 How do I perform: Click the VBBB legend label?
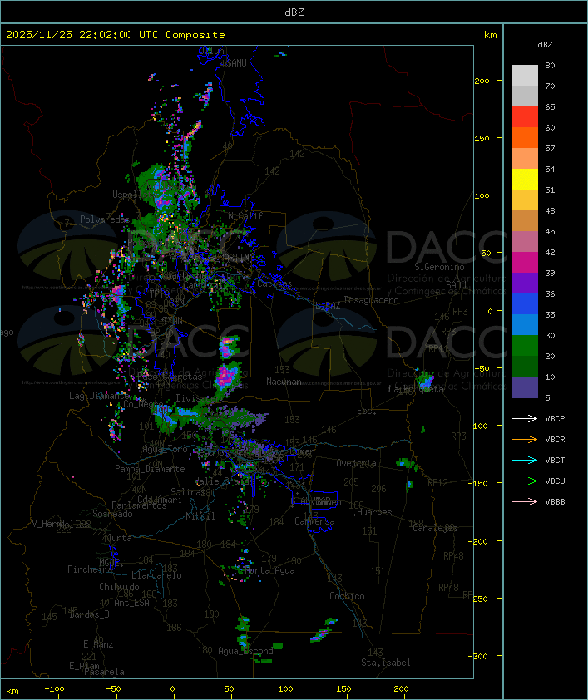pos(555,502)
